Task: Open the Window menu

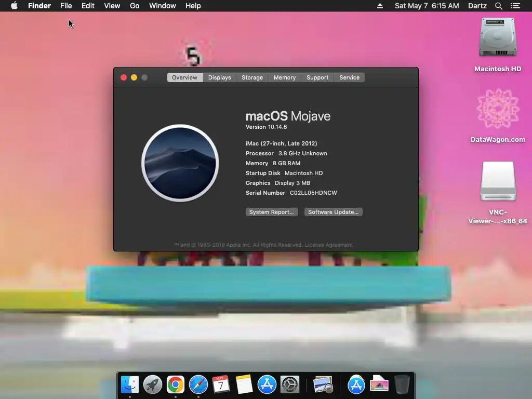Action: click(163, 6)
